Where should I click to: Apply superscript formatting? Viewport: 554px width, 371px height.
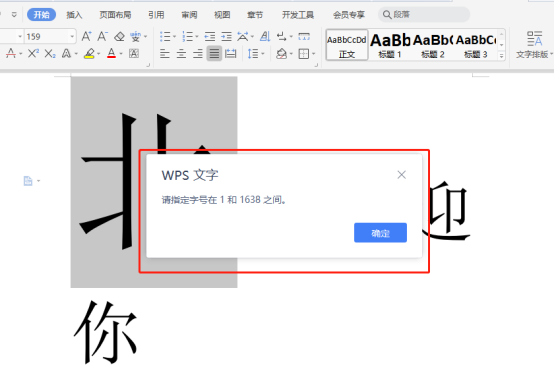pos(33,54)
